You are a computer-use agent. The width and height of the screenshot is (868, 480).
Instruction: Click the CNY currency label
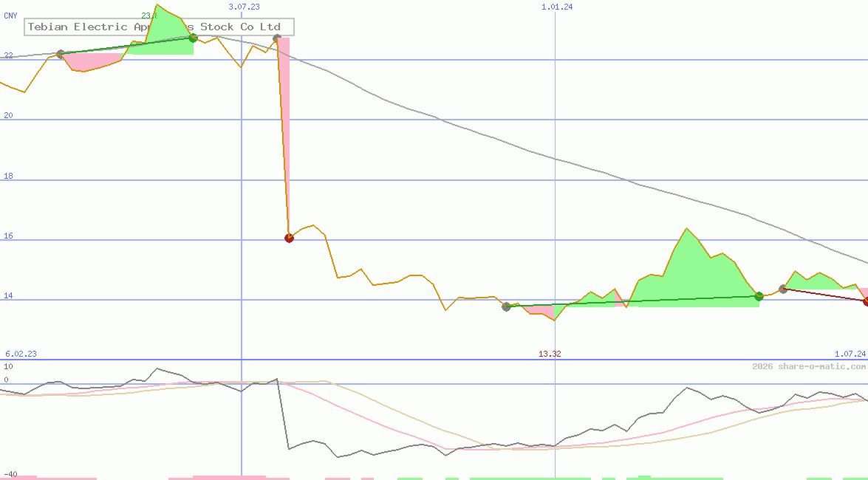click(10, 16)
